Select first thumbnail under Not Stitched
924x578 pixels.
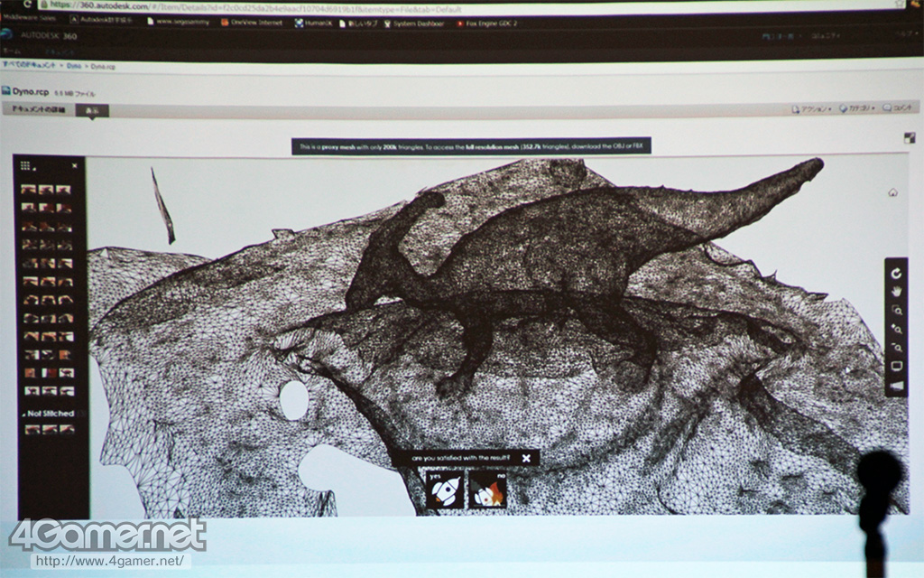[x=32, y=429]
